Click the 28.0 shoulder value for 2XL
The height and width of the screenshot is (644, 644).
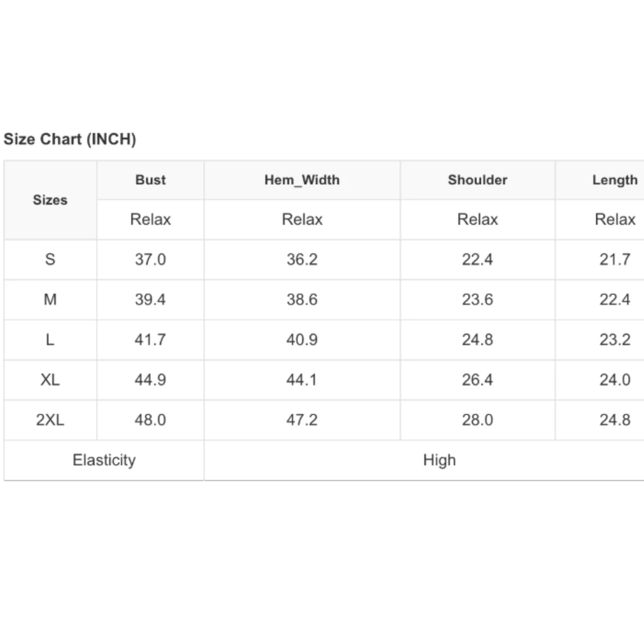(478, 420)
